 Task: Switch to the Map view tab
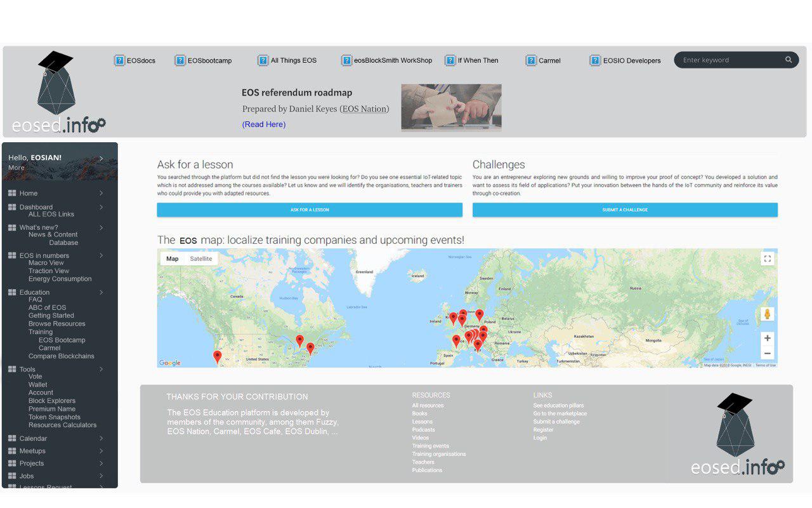tap(173, 258)
